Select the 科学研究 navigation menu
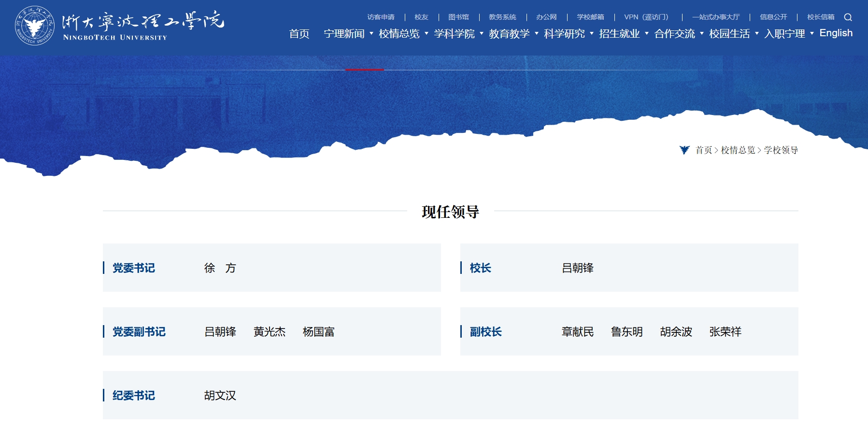The image size is (868, 428). coord(564,34)
